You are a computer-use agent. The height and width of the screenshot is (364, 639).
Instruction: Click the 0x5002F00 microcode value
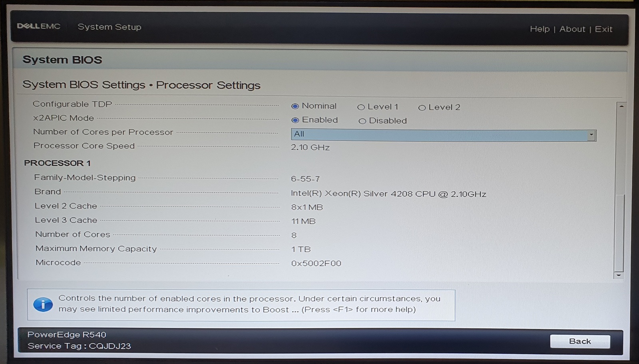pos(316,263)
